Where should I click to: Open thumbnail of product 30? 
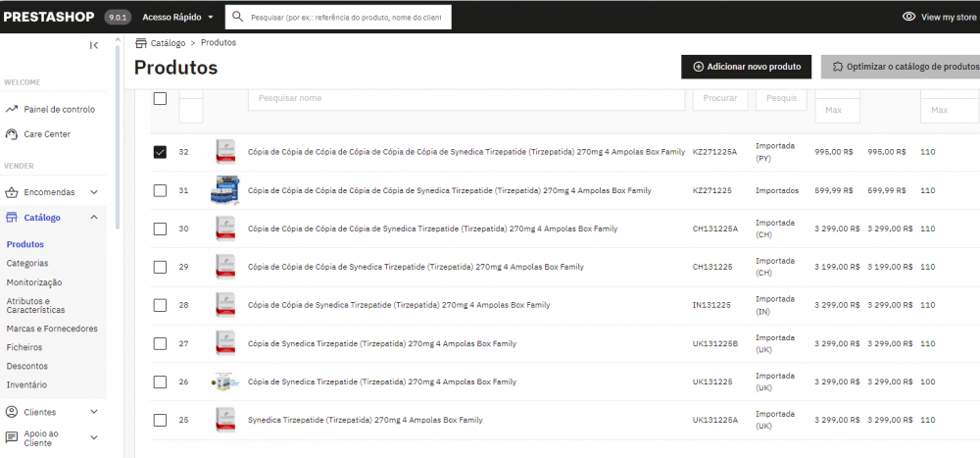coord(225,229)
